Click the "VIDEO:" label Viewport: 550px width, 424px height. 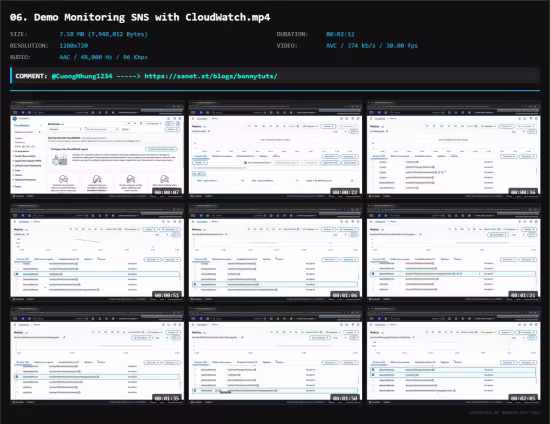287,46
